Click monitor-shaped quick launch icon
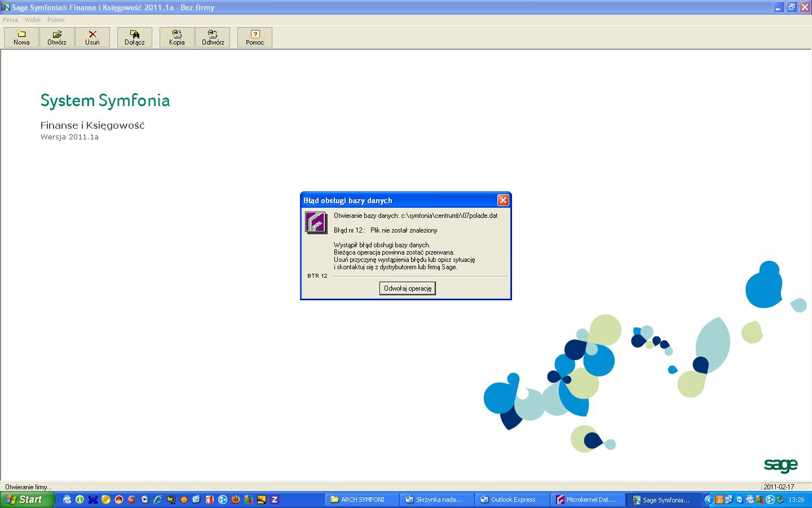812x508 pixels. point(171,500)
